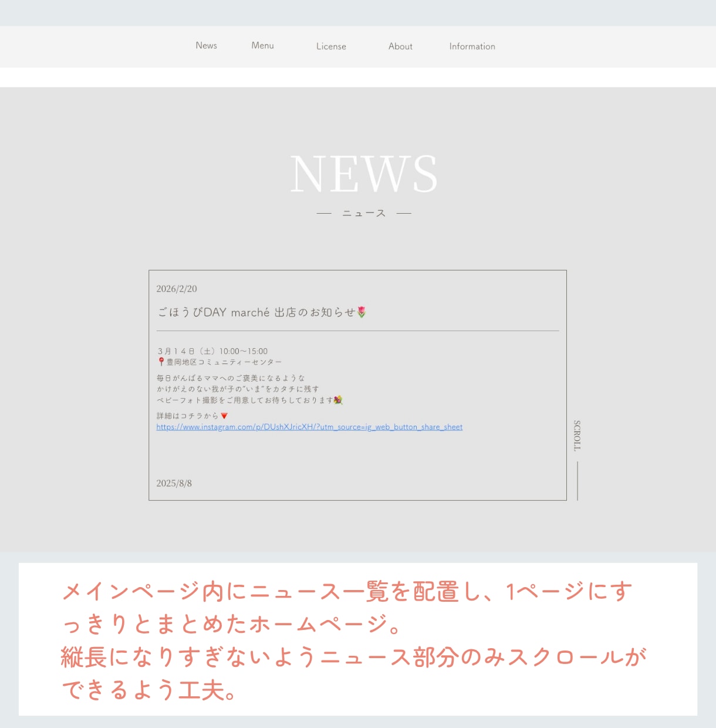716x728 pixels.
Task: Click the news title ごほうびDAY marché 出店のお知らせ
Action: click(256, 312)
